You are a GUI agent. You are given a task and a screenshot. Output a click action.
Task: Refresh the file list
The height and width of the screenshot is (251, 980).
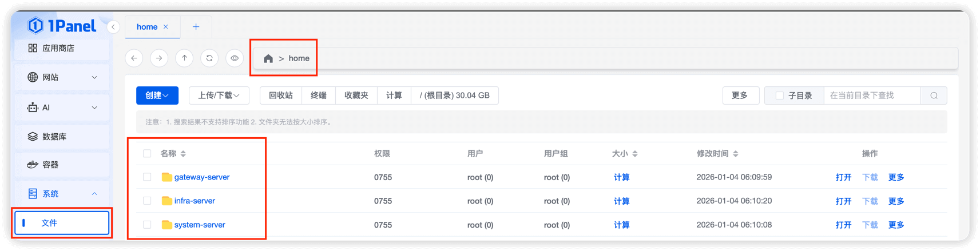pos(209,58)
